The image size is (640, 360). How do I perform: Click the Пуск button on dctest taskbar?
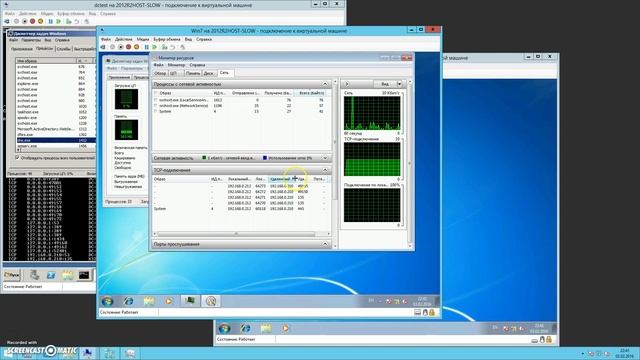pos(12,275)
